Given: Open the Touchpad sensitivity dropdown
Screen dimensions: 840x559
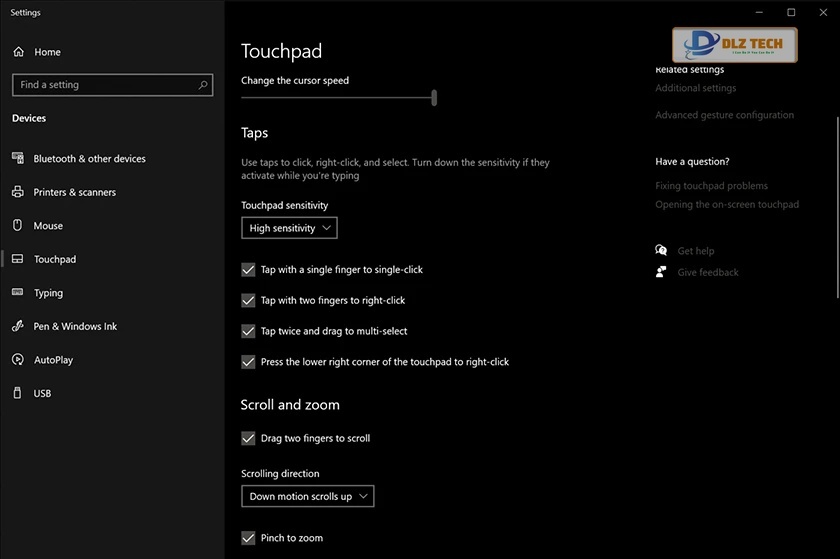Looking at the screenshot, I should point(289,228).
